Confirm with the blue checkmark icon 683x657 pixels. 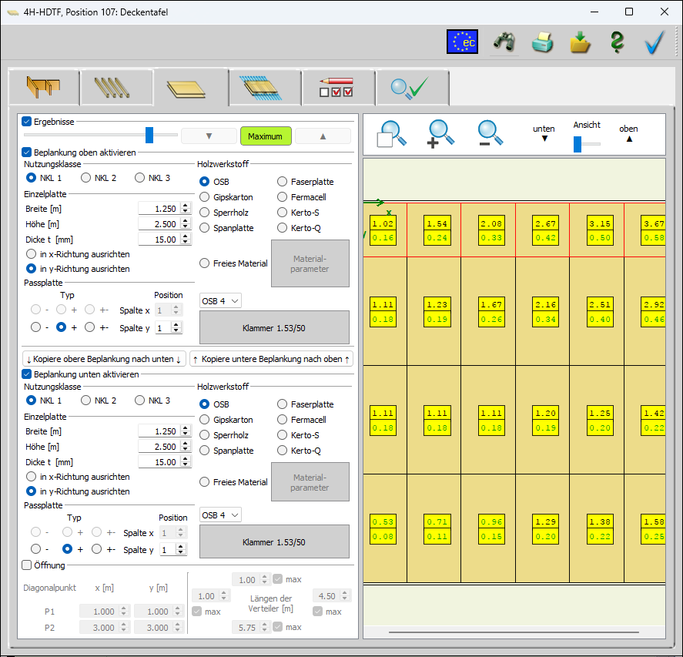[654, 42]
